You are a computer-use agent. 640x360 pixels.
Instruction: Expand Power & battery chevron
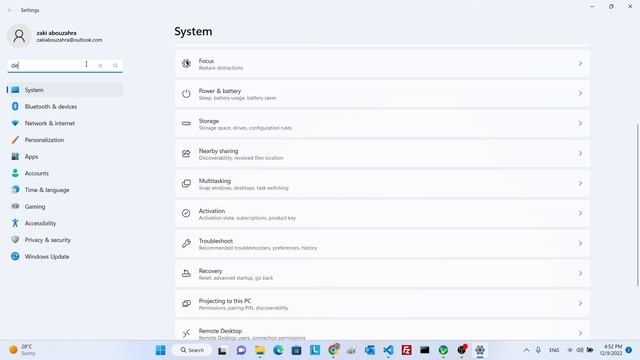(x=580, y=93)
